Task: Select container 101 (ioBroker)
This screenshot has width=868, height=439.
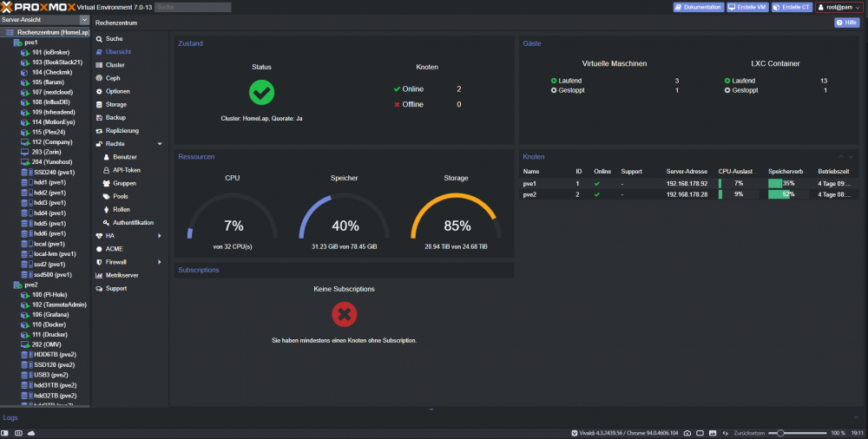Action: (x=50, y=53)
